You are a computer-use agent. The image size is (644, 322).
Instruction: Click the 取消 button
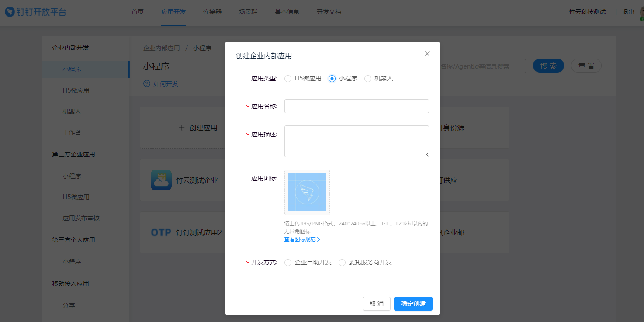click(377, 304)
